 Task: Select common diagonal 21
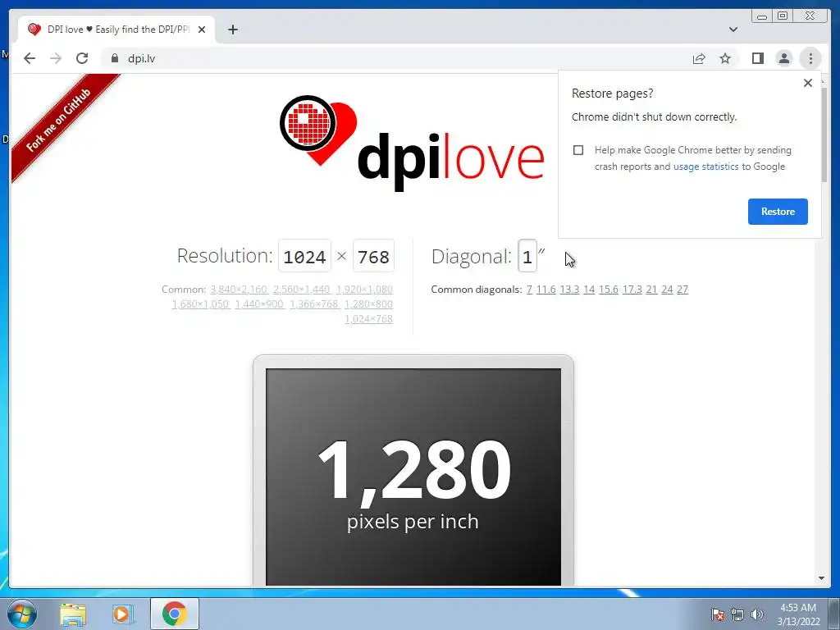coord(651,290)
